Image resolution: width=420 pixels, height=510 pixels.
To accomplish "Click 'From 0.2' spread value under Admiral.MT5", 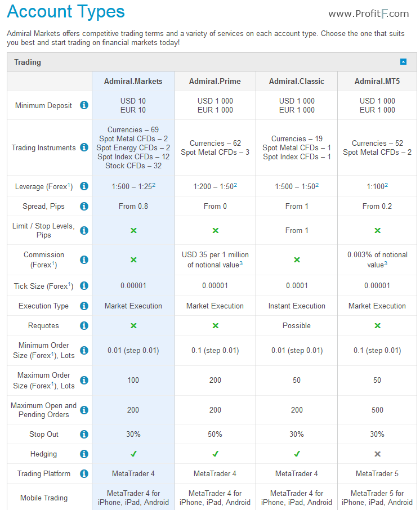I will (377, 206).
